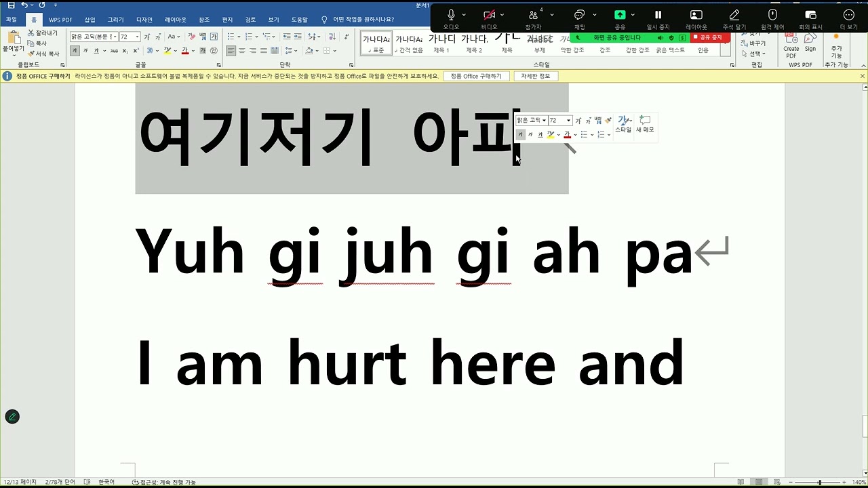
Task: Open the File (파일) tab
Action: [x=12, y=20]
